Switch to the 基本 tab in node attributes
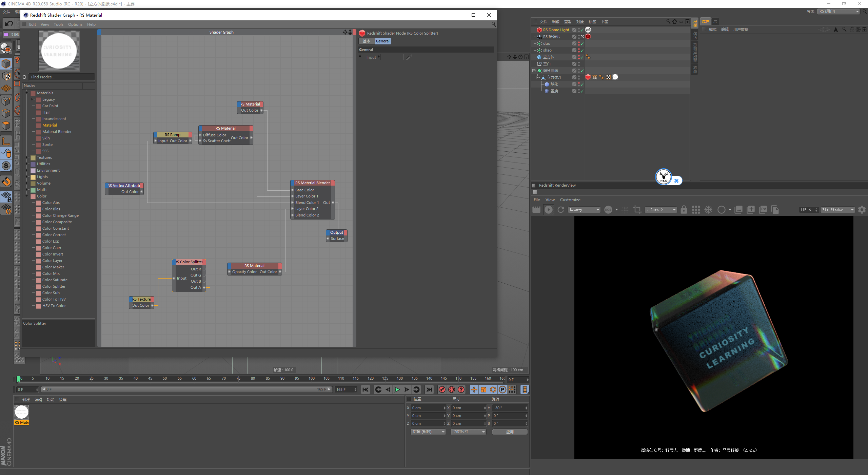 tap(367, 41)
